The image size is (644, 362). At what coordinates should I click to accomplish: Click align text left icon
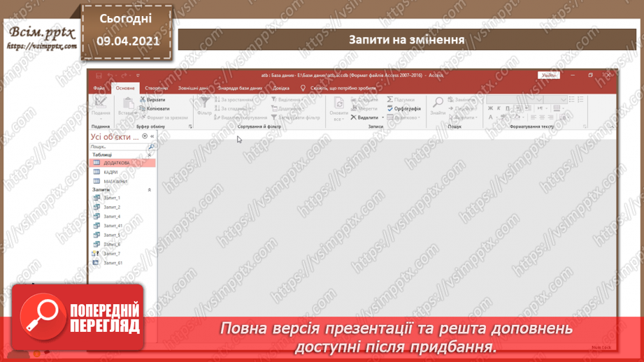pos(533,118)
